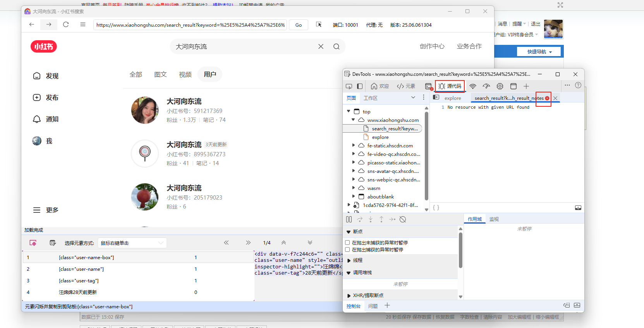Click the pause script execution icon
The height and width of the screenshot is (328, 644).
pos(349,219)
